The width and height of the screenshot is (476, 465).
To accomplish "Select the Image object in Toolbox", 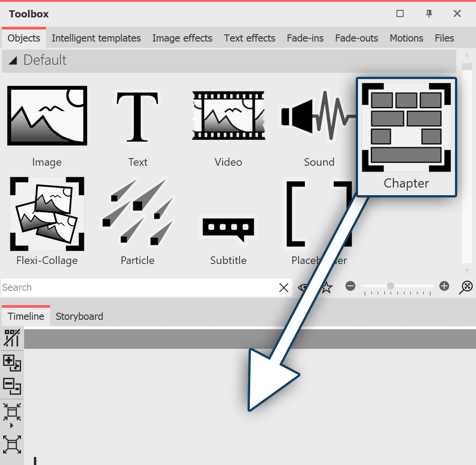I will point(47,116).
